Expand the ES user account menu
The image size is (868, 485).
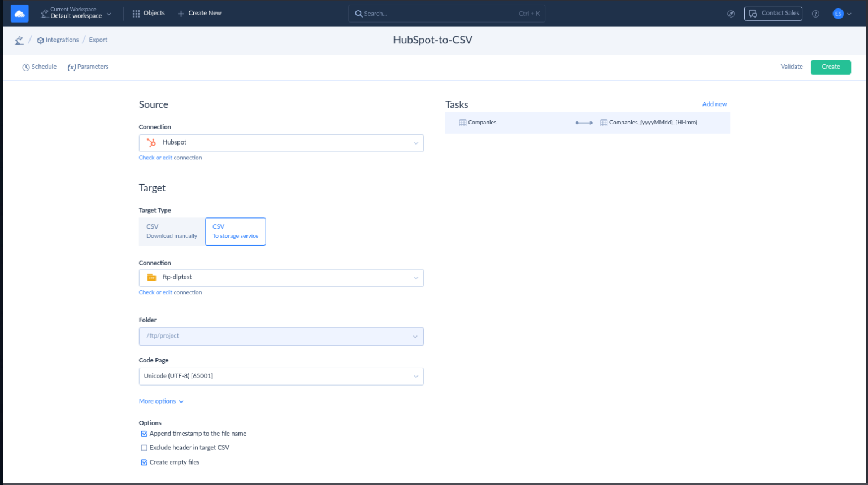coord(841,14)
